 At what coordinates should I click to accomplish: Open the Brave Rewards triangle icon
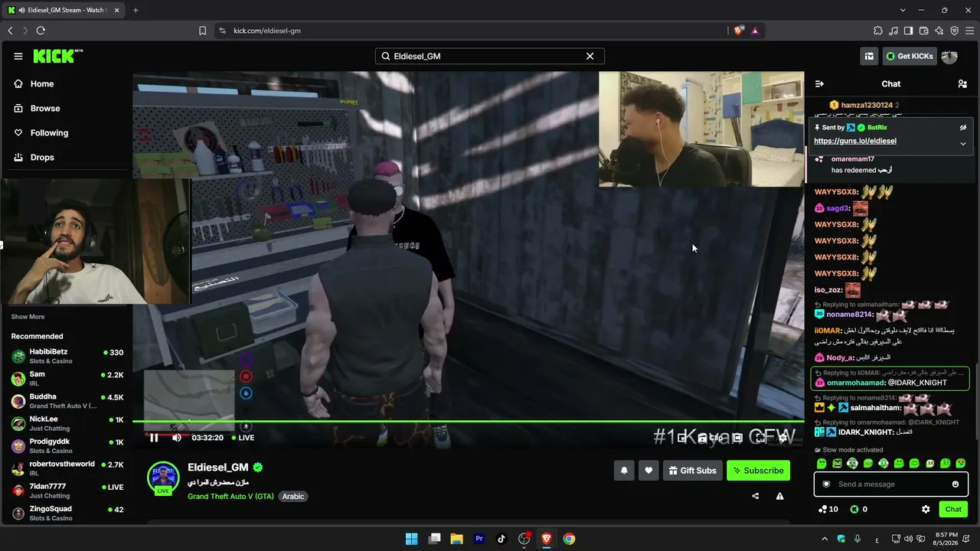coord(755,31)
